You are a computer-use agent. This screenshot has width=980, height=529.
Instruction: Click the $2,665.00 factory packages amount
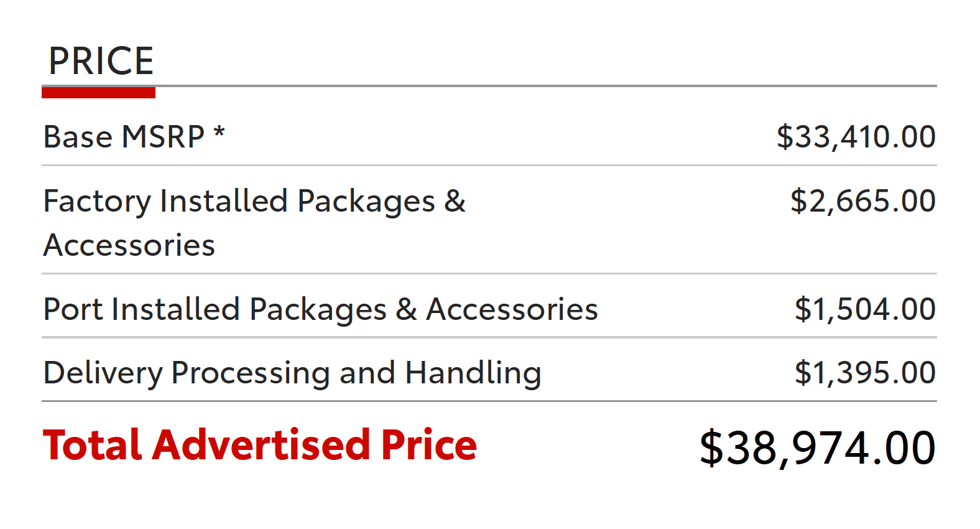coord(862,202)
